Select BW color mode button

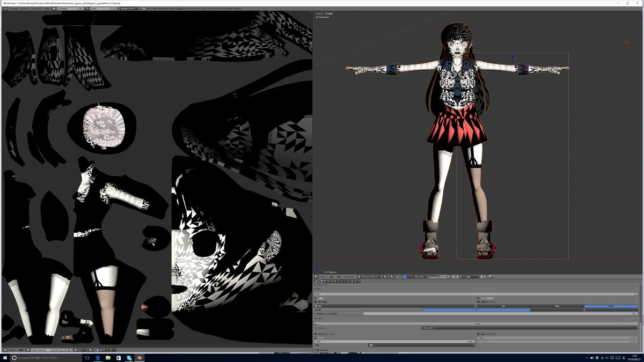503,306
